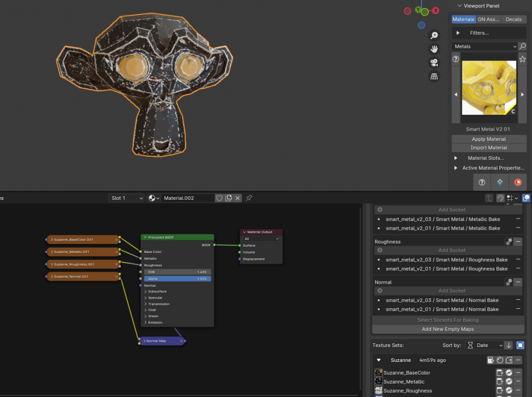532x397 pixels.
Task: Toggle sort direction arrow beside Date
Action: (509, 345)
